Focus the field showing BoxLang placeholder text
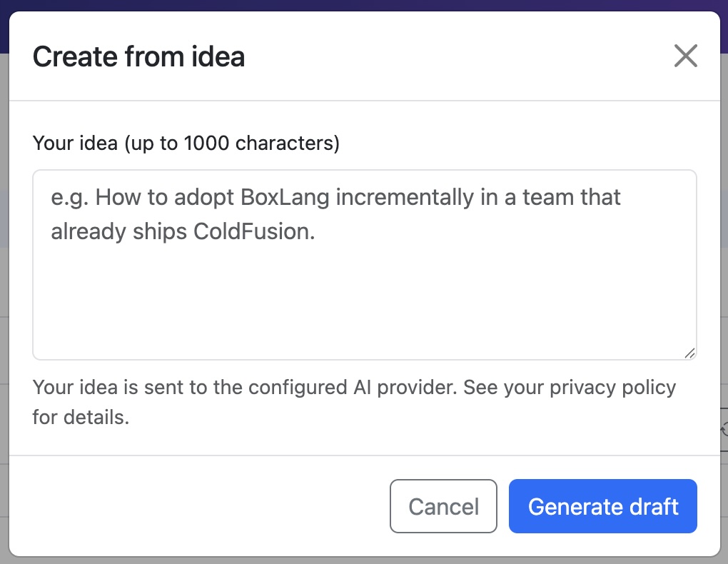 364,264
